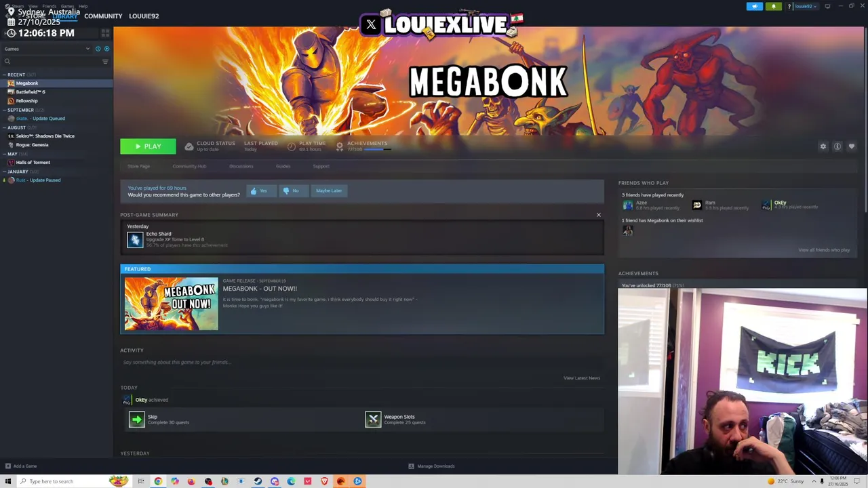Open the Store Page link
The height and width of the screenshot is (488, 868).
pos(138,166)
